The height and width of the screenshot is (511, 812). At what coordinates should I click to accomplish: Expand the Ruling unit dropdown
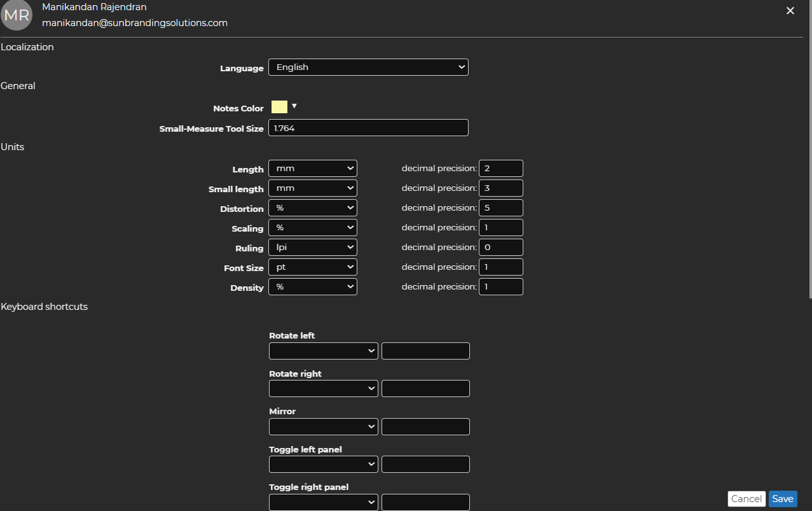click(312, 248)
